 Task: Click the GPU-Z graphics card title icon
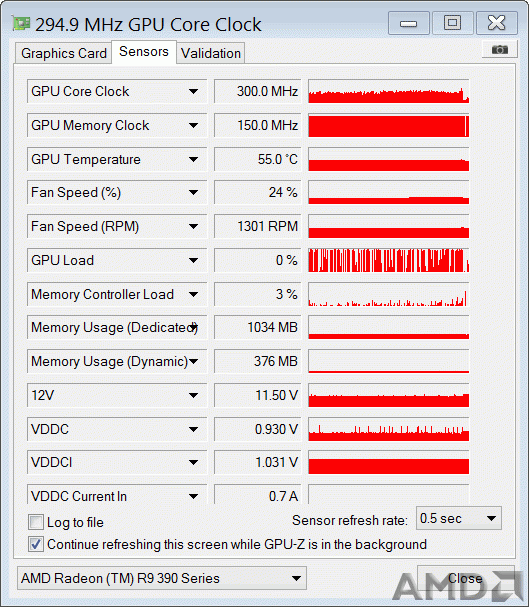(x=21, y=24)
